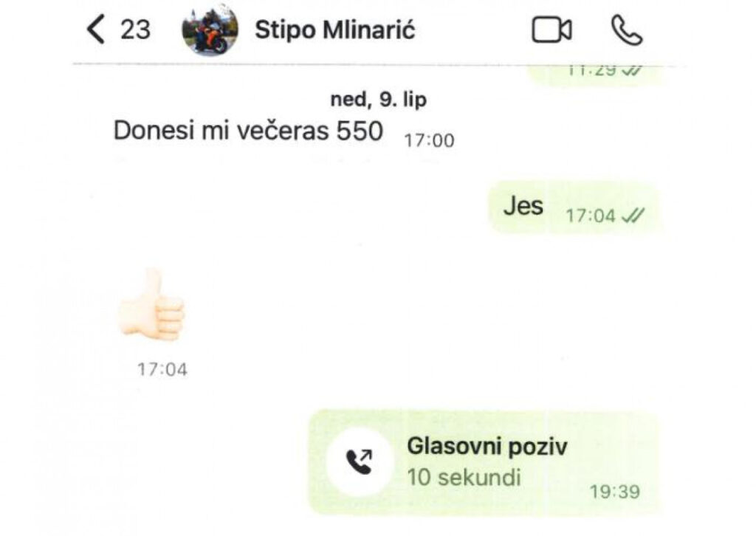Viewport: 756px width, 536px height.
Task: Click the 17:00 message timestamp
Action: (x=429, y=141)
